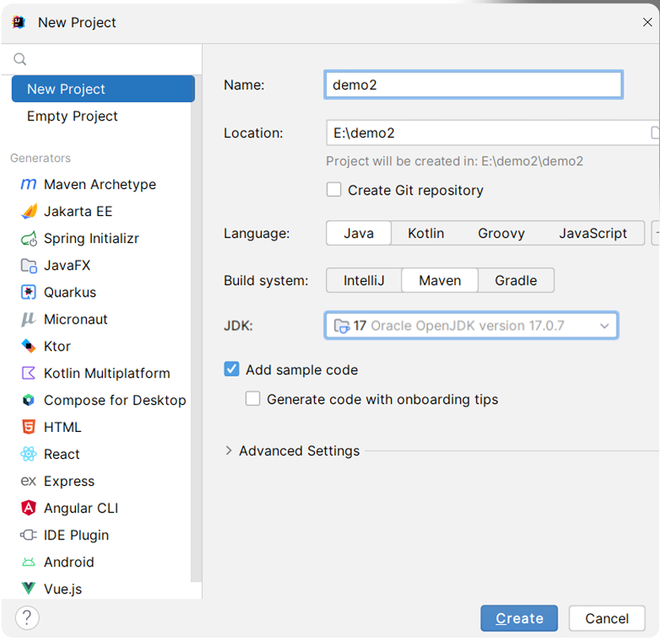
Task: Click the Android robot icon
Action: [x=28, y=563]
